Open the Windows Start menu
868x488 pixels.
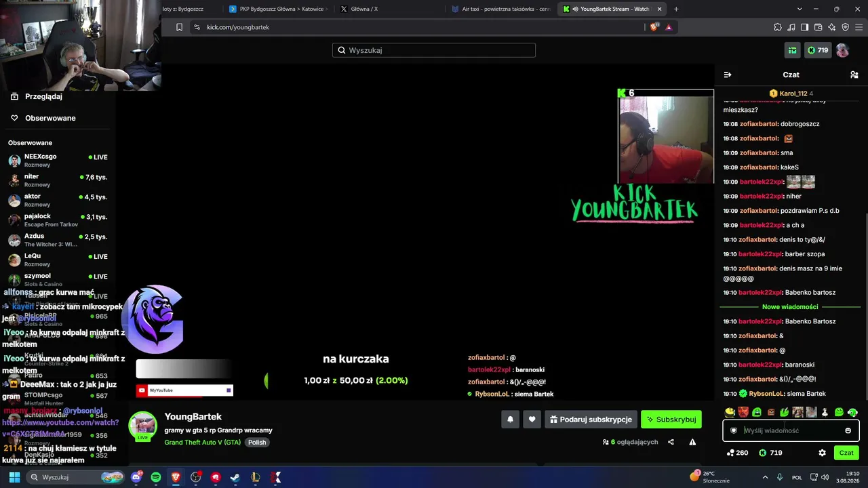coord(14,477)
